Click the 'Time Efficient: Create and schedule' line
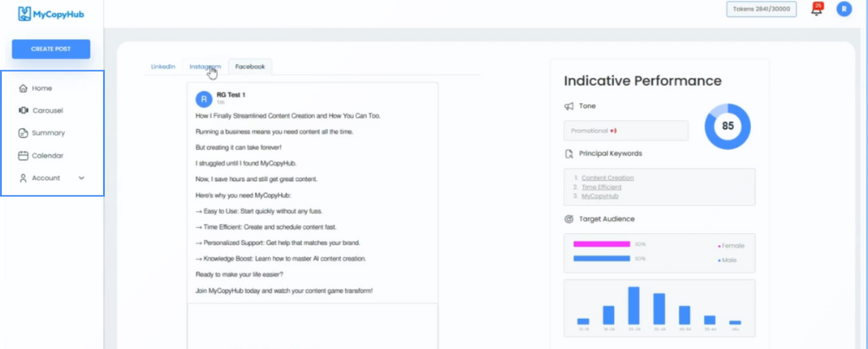868x349 pixels. 265,227
